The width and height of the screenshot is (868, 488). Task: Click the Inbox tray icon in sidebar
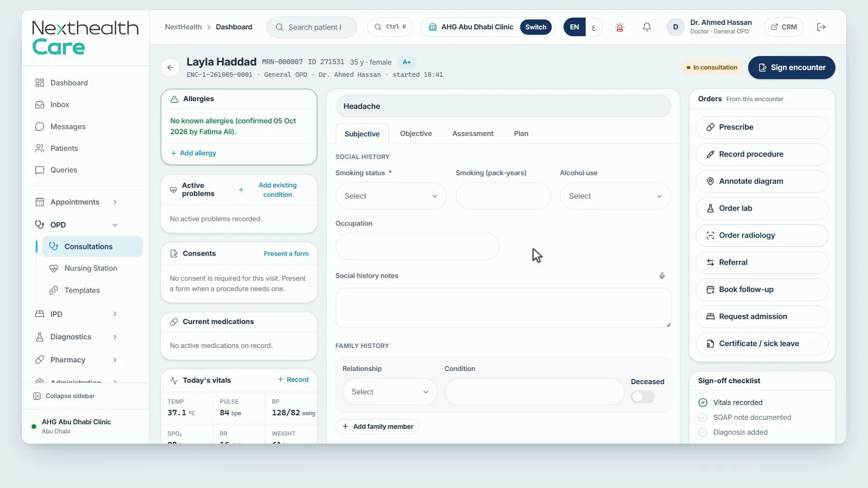point(40,105)
